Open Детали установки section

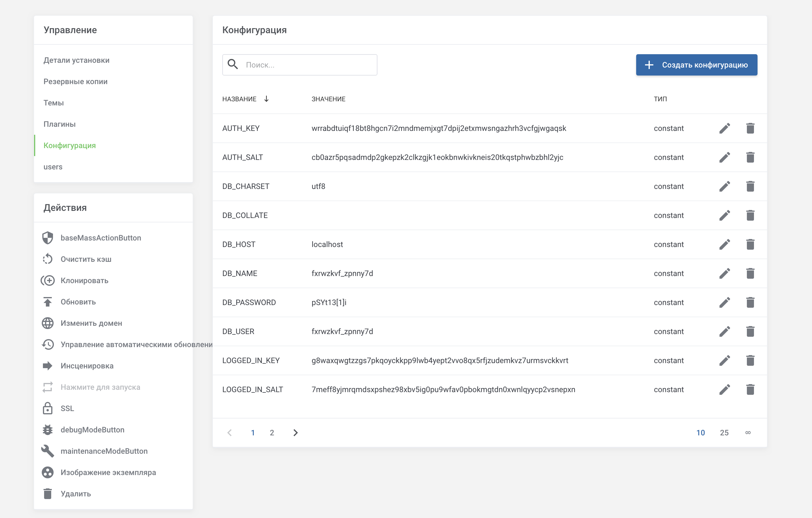pos(77,60)
